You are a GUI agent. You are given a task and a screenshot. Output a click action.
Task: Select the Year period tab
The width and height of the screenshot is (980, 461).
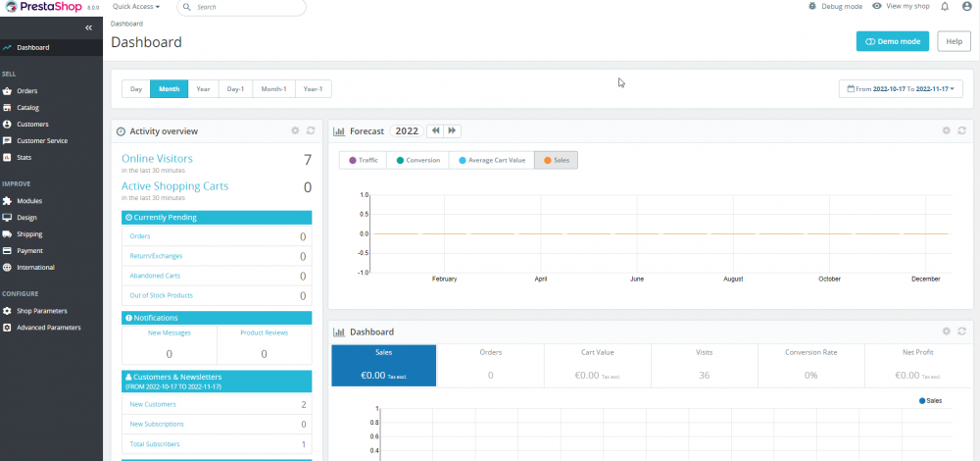pyautogui.click(x=203, y=89)
